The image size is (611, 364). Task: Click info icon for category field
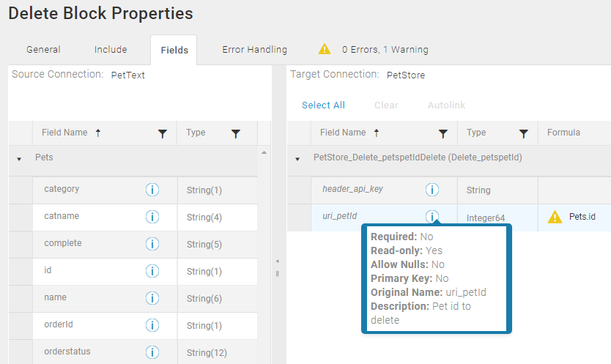pyautogui.click(x=152, y=190)
